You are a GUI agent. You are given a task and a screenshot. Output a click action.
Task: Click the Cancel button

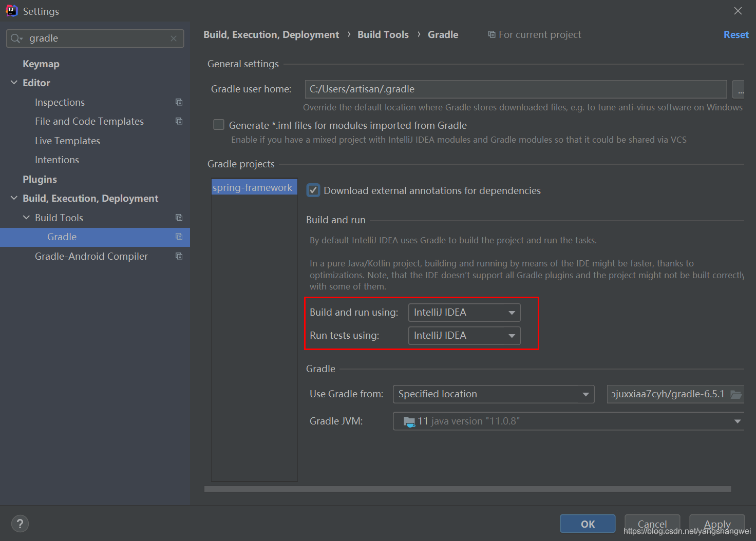click(652, 524)
